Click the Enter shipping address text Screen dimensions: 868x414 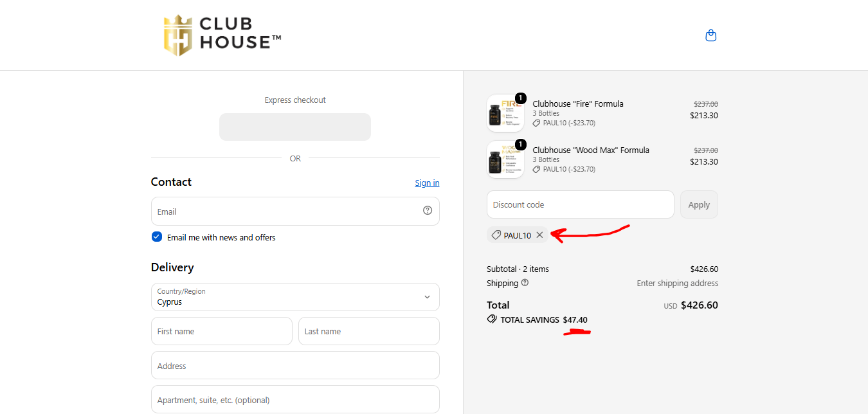tap(678, 283)
